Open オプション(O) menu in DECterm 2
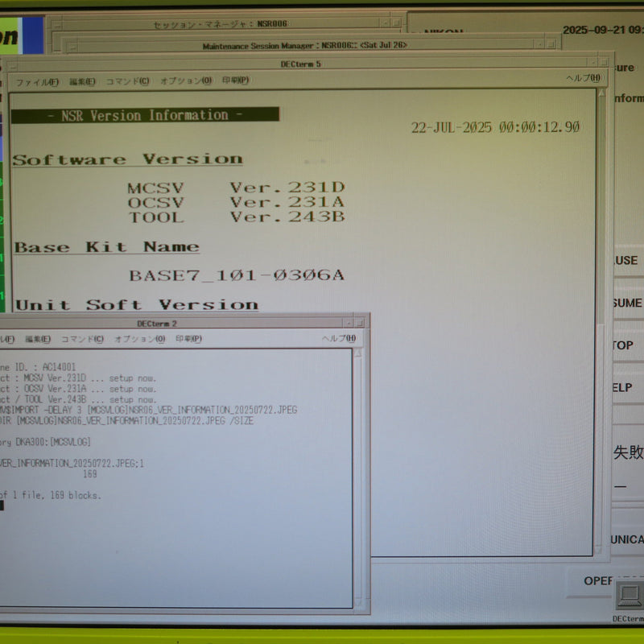Image resolution: width=644 pixels, height=644 pixels. 139,339
